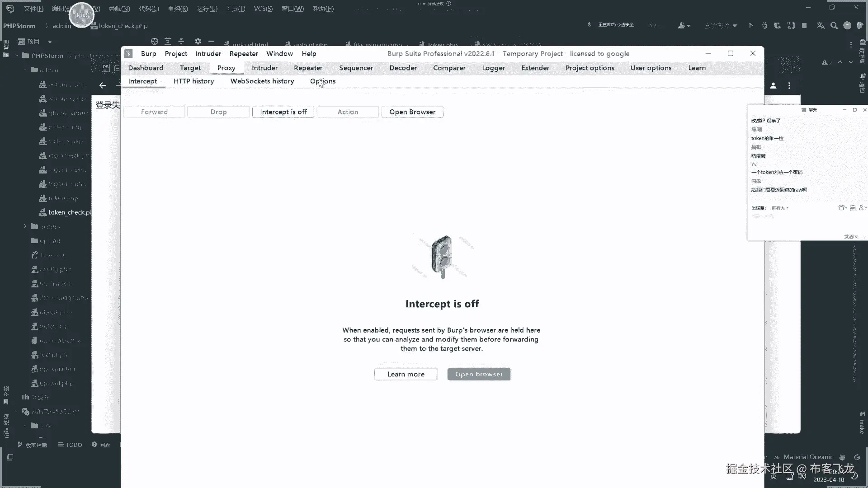868x488 pixels.
Task: Open token_check.php in the project tree
Action: tap(69, 212)
